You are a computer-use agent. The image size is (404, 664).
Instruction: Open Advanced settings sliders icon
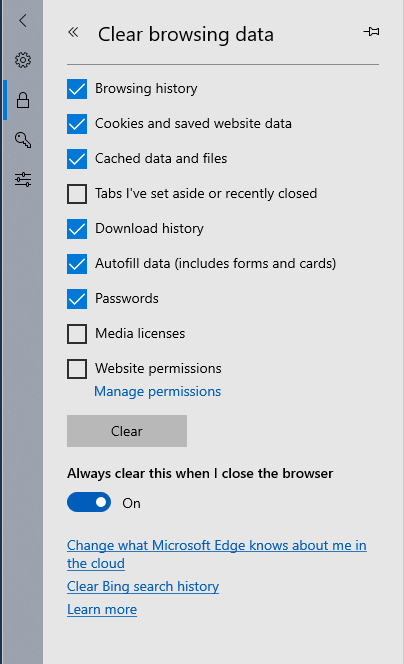click(23, 180)
